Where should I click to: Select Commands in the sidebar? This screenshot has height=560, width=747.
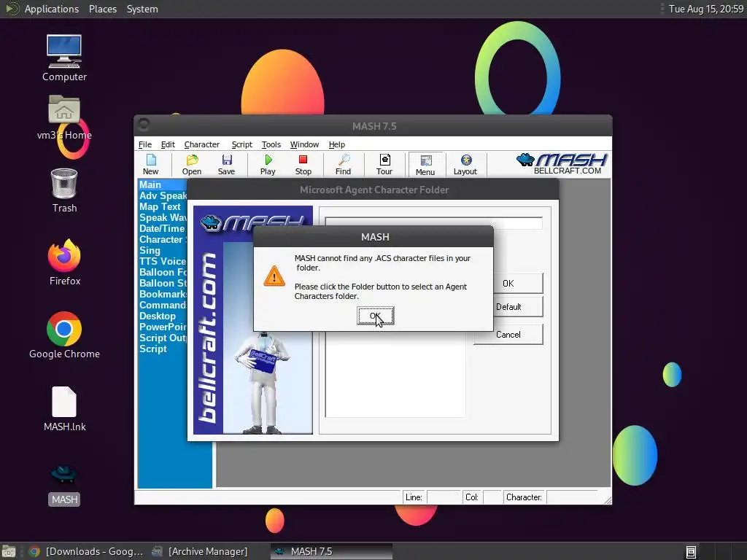tap(163, 306)
